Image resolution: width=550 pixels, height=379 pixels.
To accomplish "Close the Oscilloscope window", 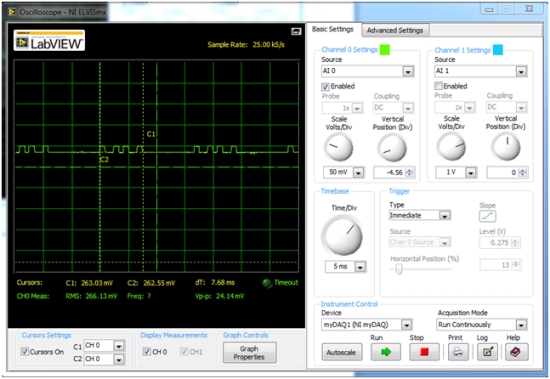I will (x=529, y=9).
